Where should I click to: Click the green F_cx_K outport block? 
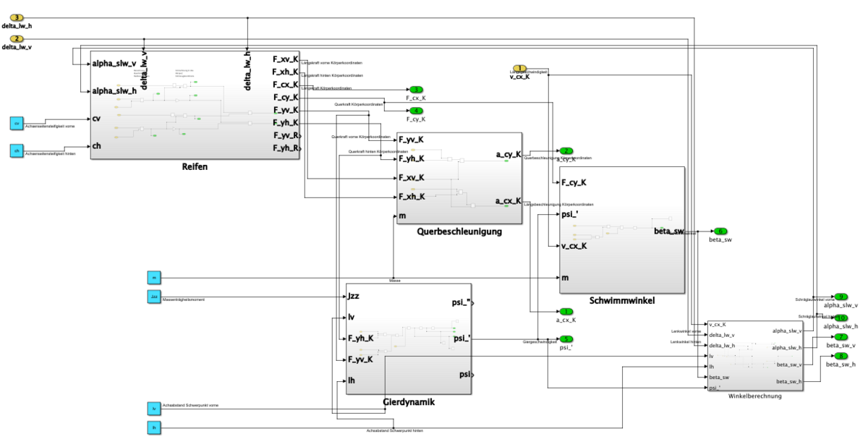(x=416, y=89)
